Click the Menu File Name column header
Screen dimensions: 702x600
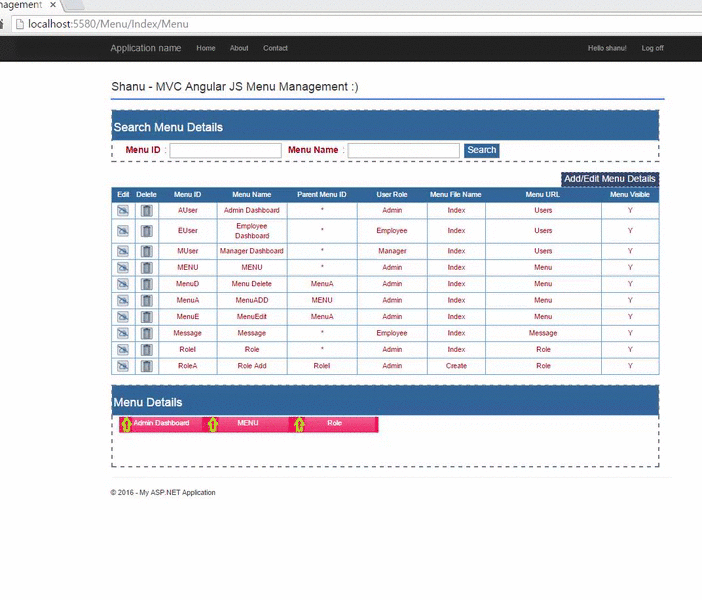[x=456, y=195]
